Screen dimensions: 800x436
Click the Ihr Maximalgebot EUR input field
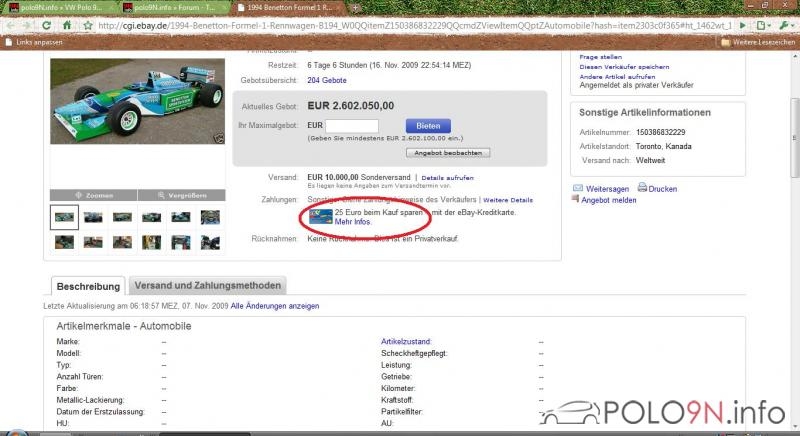[x=352, y=125]
